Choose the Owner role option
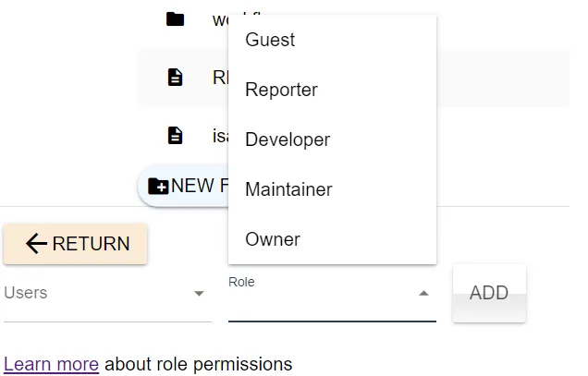588x376 pixels. (x=273, y=239)
